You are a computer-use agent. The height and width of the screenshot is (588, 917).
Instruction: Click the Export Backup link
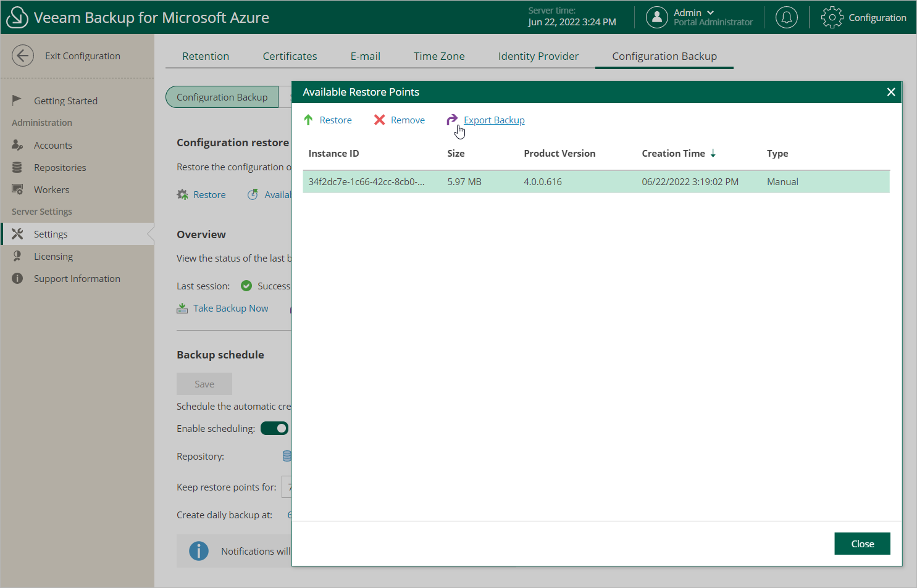(x=494, y=120)
